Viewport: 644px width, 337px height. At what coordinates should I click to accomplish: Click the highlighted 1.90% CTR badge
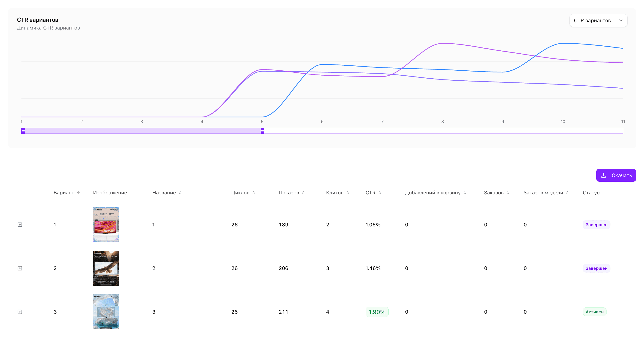pyautogui.click(x=377, y=312)
